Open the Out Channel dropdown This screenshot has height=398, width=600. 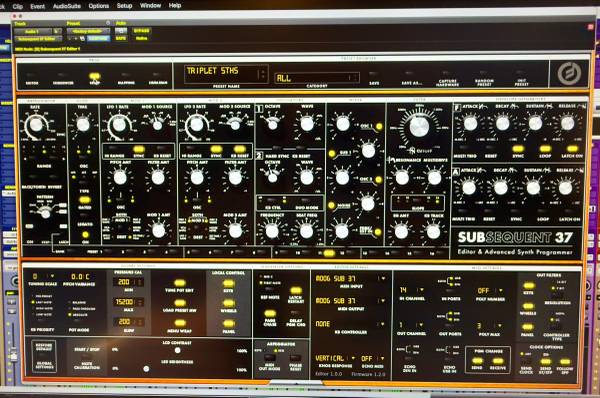pos(411,325)
